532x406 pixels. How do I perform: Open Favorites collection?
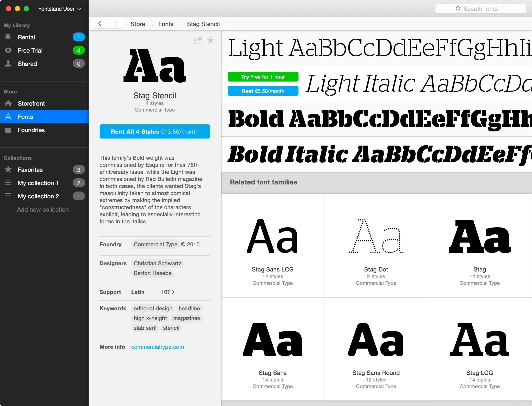click(x=44, y=170)
